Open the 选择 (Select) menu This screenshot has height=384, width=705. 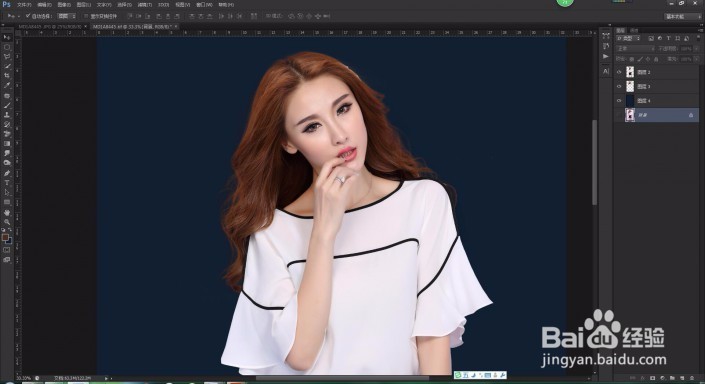124,4
